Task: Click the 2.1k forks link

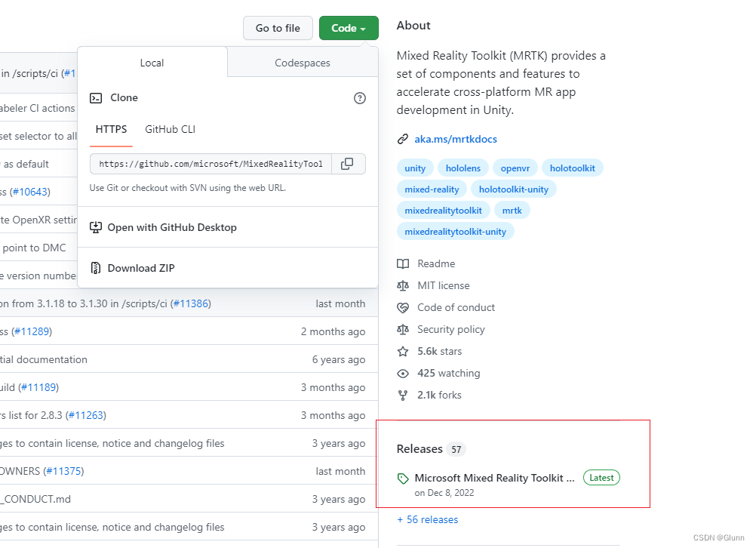Action: 439,395
